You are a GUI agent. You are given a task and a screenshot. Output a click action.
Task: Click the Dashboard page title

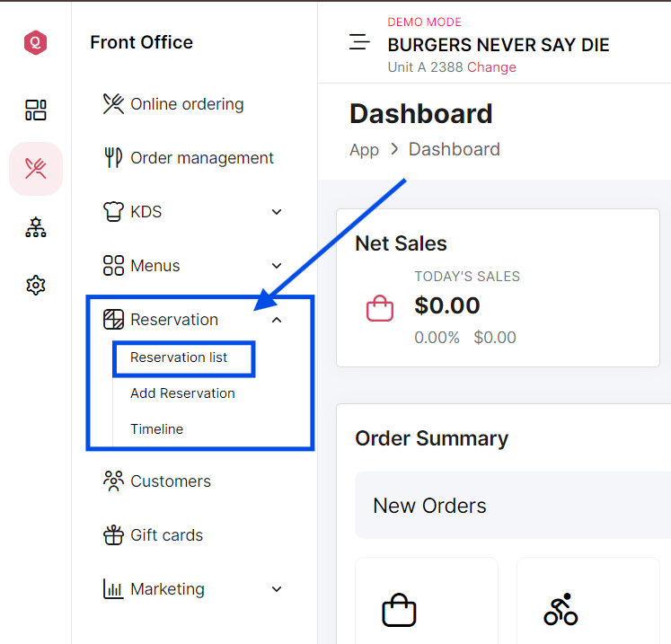click(421, 114)
